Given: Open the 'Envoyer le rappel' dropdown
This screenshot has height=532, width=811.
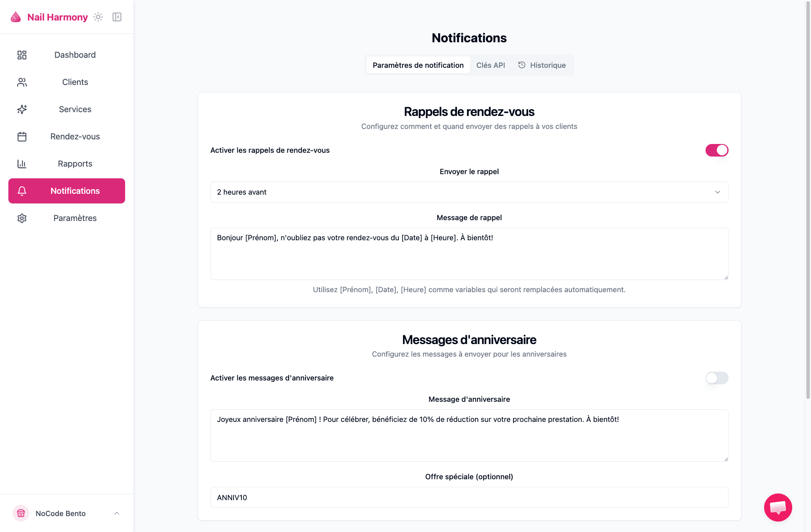Looking at the screenshot, I should pyautogui.click(x=717, y=192).
